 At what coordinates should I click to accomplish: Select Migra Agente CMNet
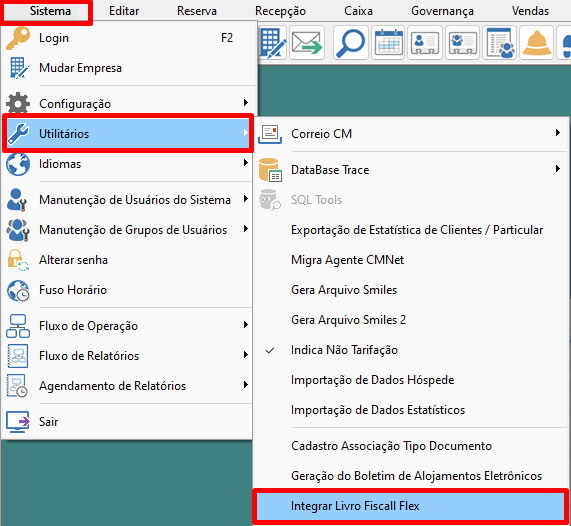point(411,260)
